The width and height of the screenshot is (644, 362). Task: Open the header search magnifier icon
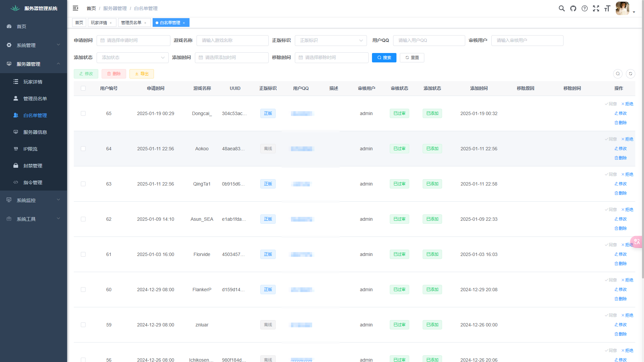click(x=561, y=8)
